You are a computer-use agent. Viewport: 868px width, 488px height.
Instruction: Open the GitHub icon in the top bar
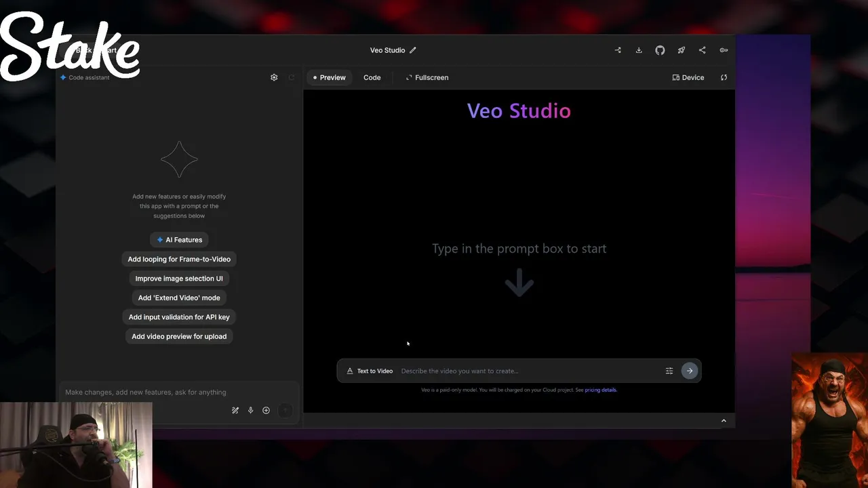[x=660, y=50]
